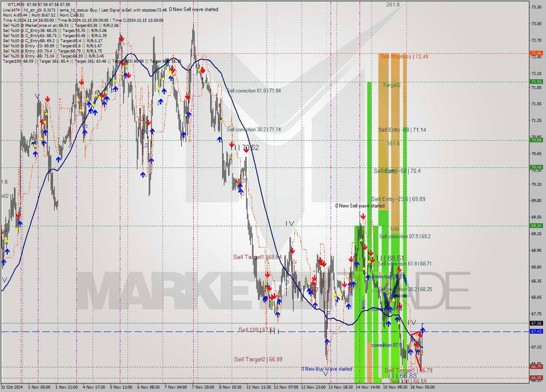Click the '7 Nov 20:00' time label
Screen dimensions: 546x392
(x=203, y=387)
